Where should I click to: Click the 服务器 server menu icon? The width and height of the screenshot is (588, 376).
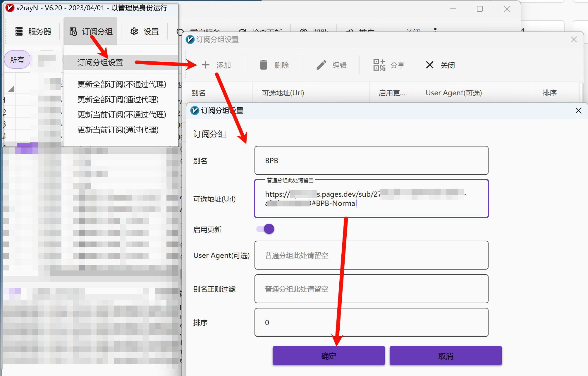point(19,31)
